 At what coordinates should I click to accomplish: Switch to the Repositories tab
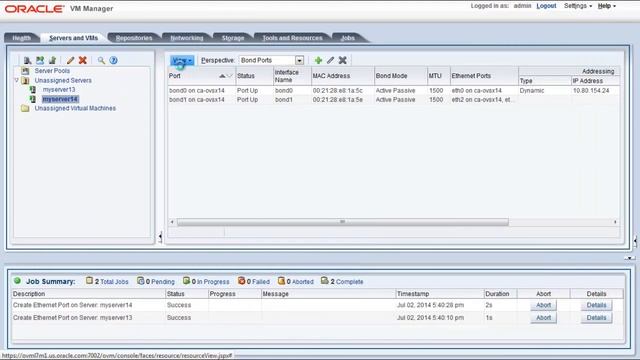134,38
